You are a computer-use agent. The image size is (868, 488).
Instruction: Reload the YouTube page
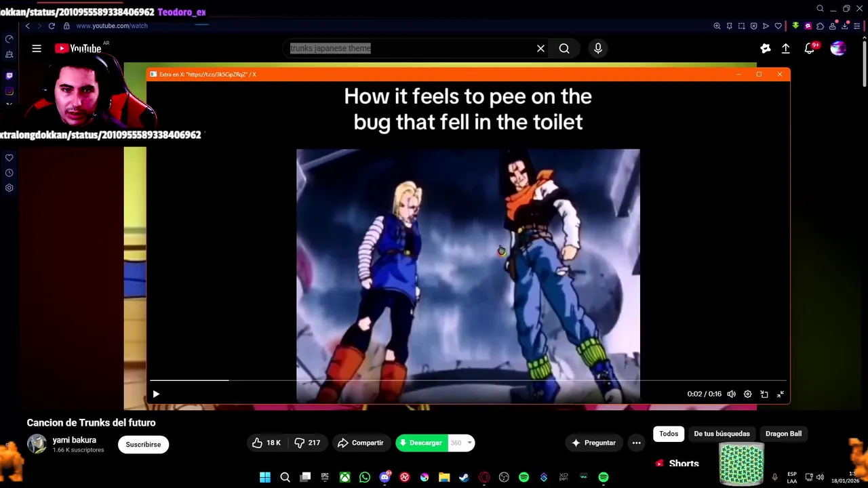(52, 26)
